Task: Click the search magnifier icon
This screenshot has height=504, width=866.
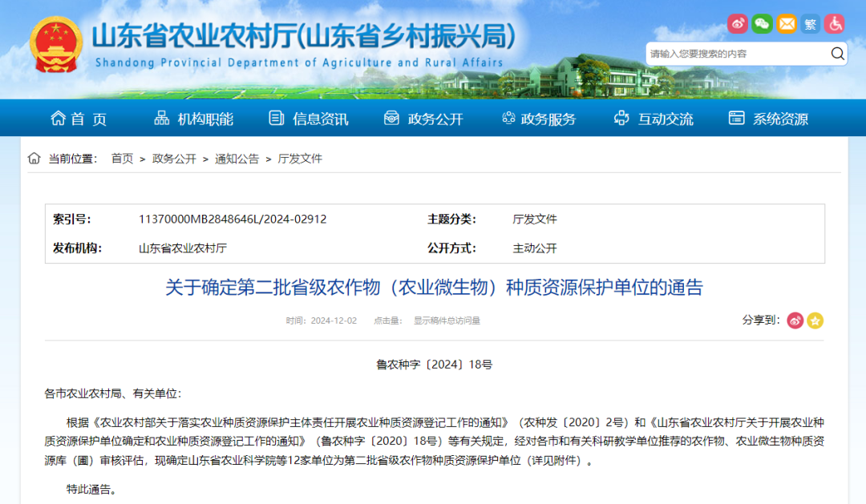Action: tap(836, 53)
